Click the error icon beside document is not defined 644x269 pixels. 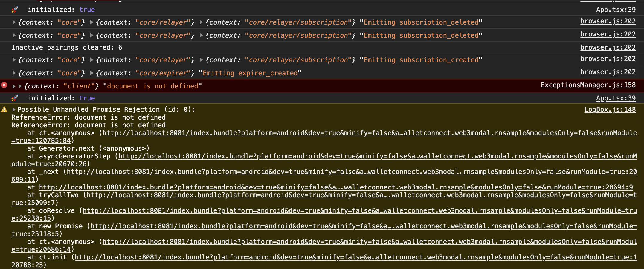coord(4,85)
